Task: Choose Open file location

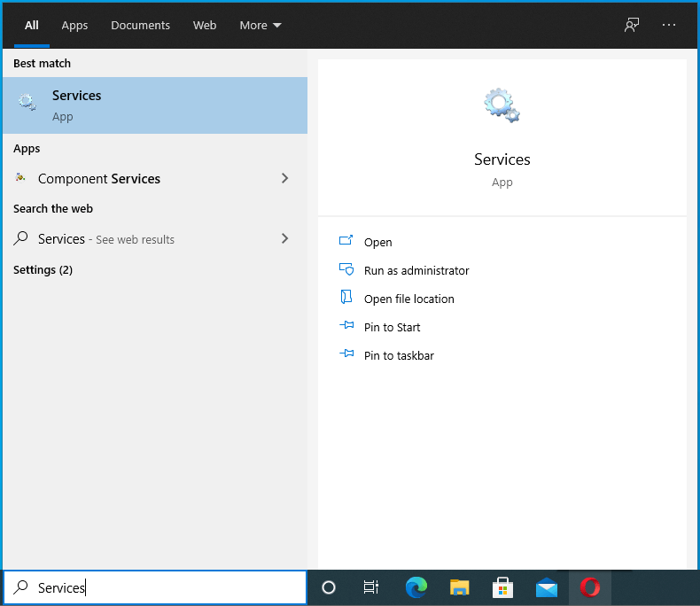Action: (x=408, y=299)
